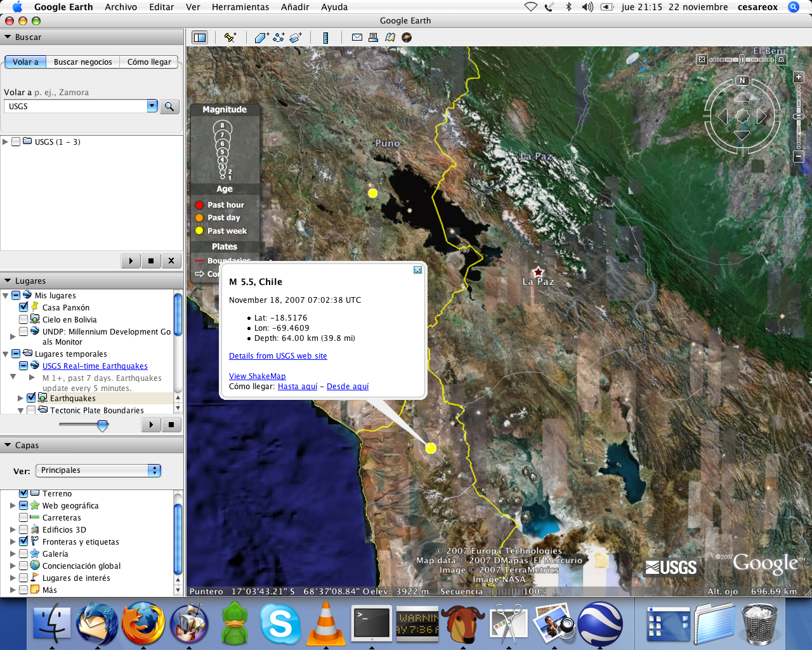The width and height of the screenshot is (812, 650).
Task: Pan the map down with the arrow
Action: 742,135
